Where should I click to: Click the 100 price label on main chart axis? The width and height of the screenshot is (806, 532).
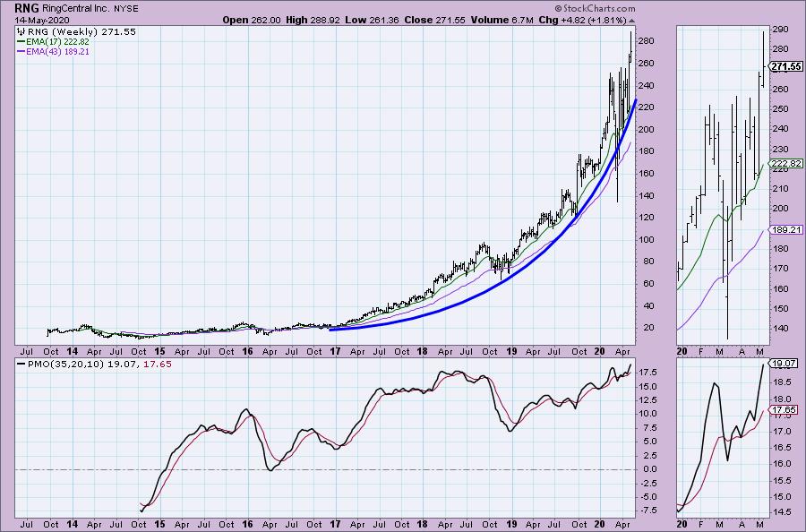point(646,239)
